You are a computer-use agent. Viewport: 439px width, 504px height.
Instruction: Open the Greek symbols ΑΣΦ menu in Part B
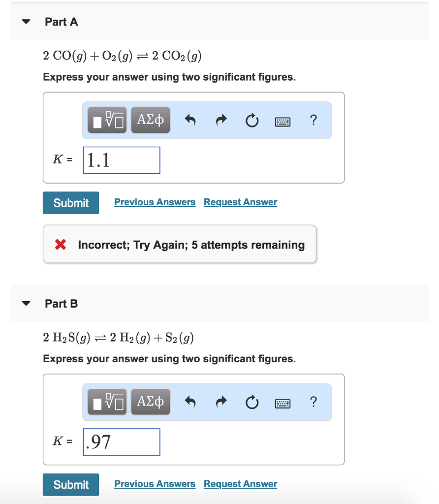150,402
